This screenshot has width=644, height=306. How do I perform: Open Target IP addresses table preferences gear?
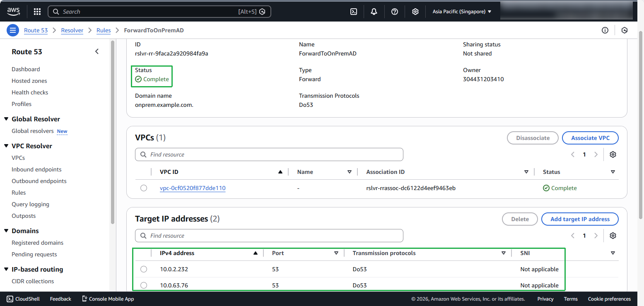point(613,236)
